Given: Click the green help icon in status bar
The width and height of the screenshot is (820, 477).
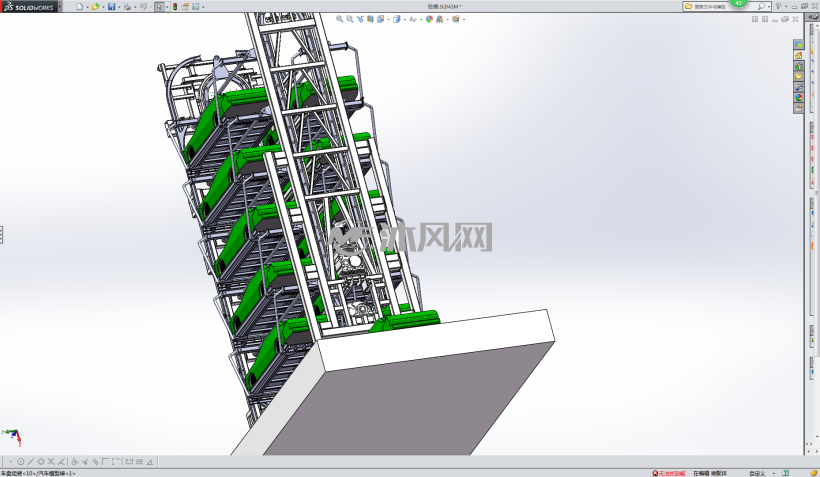Looking at the screenshot, I should [x=785, y=473].
